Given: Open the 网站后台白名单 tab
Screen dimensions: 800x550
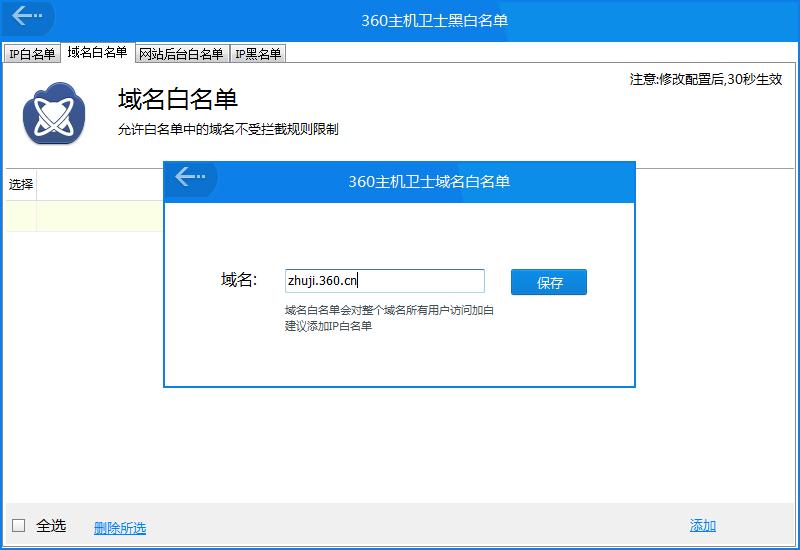Looking at the screenshot, I should click(x=181, y=54).
